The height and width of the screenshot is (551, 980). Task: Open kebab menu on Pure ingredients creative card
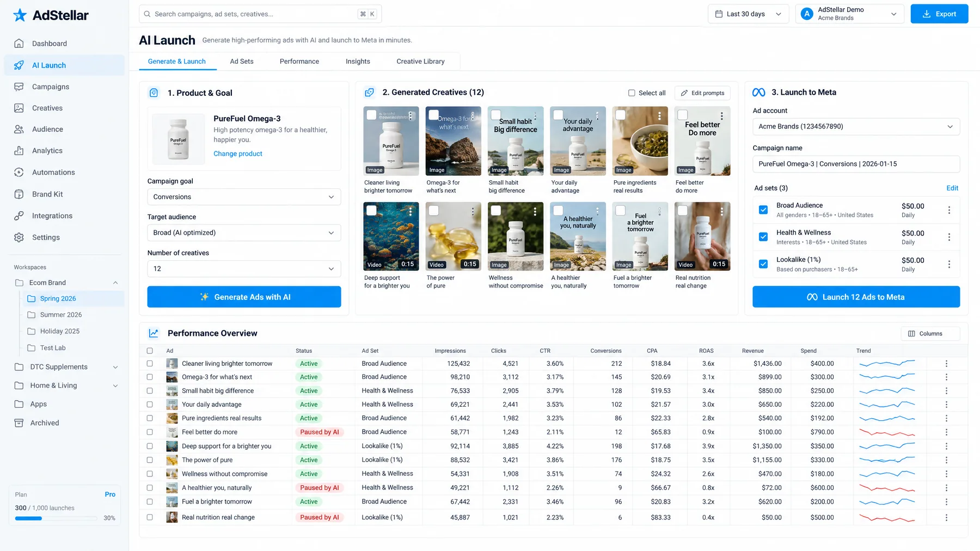(x=659, y=116)
